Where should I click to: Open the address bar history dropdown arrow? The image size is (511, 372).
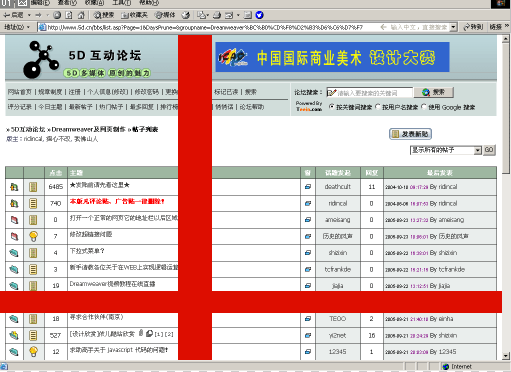coord(453,27)
